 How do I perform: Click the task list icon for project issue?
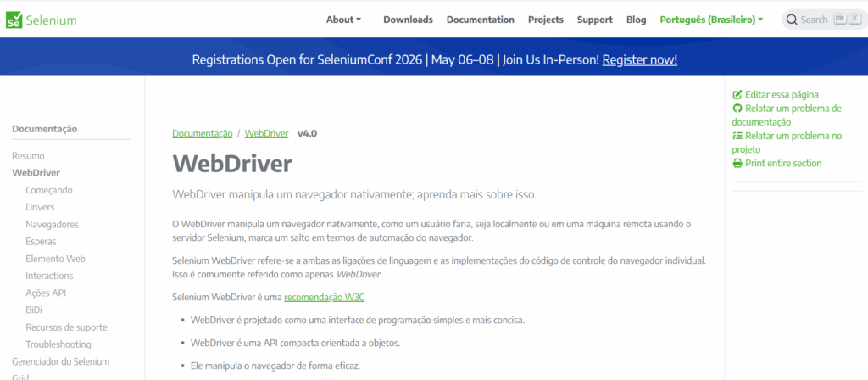(x=737, y=136)
